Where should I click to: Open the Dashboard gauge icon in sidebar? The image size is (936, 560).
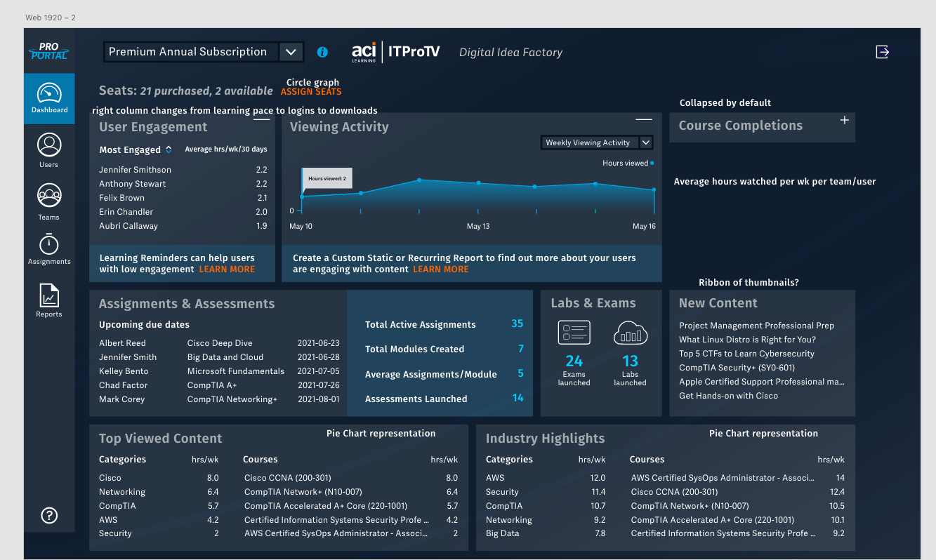pos(49,93)
